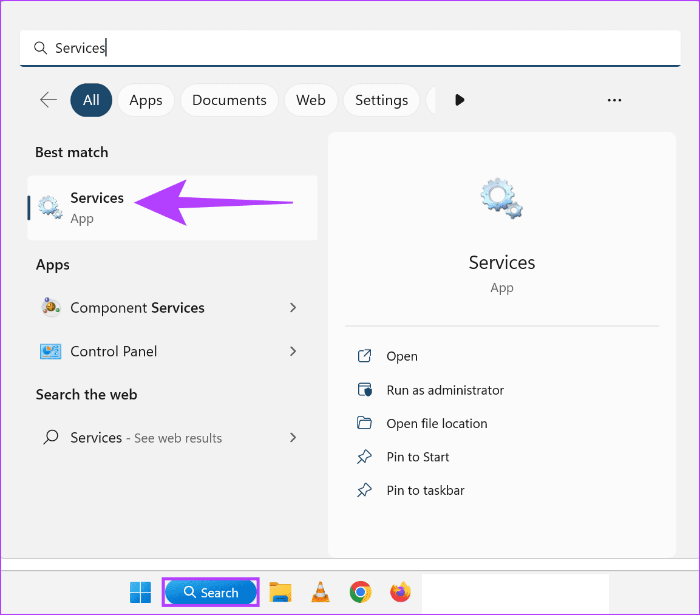Choose Pin to taskbar
The height and width of the screenshot is (615, 700).
pos(426,491)
